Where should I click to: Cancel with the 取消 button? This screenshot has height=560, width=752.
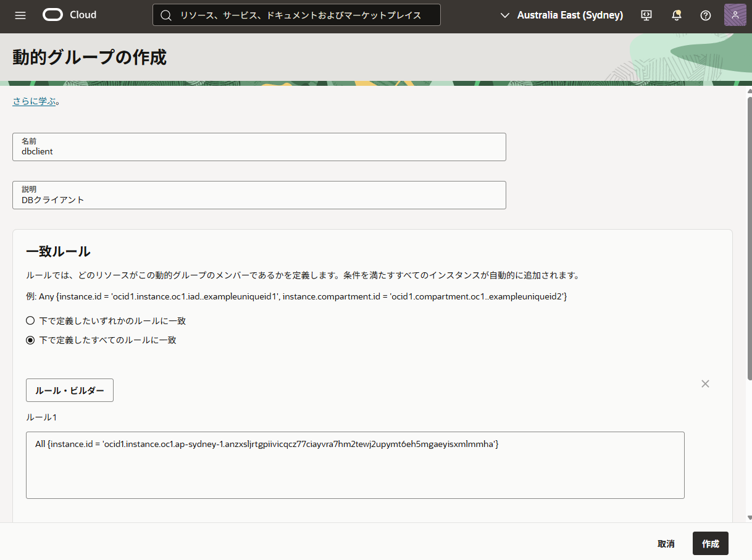coord(666,543)
